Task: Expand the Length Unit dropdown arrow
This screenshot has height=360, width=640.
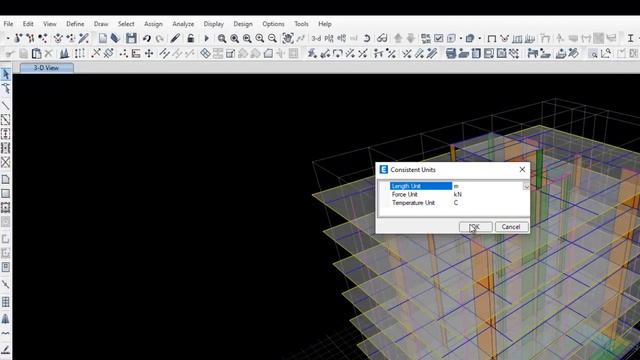Action: 526,186
